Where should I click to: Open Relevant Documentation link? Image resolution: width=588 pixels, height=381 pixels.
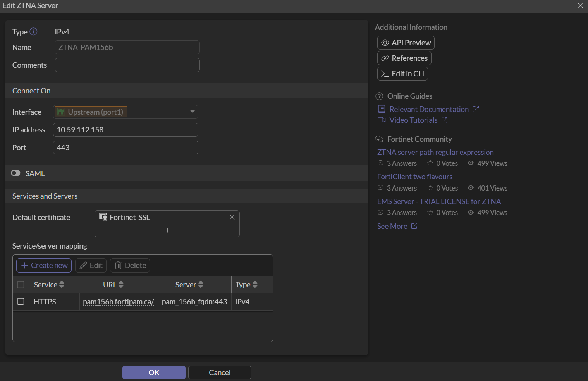[x=429, y=110]
